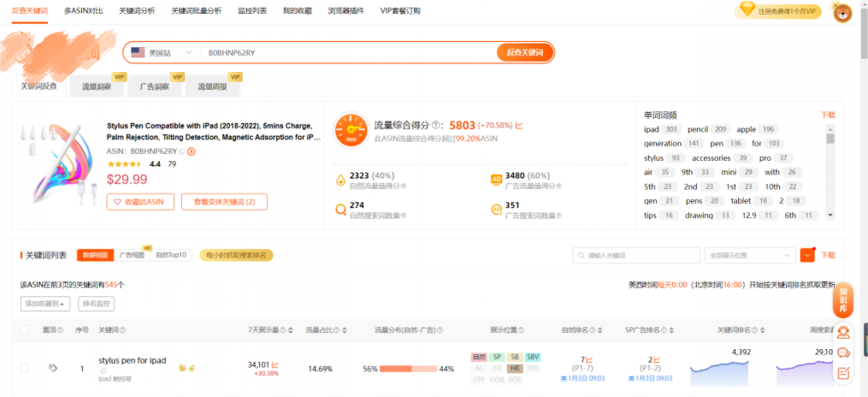Screen dimensions: 868x397
Task: Open the chat bubble icon on right sidebar
Action: (843, 353)
